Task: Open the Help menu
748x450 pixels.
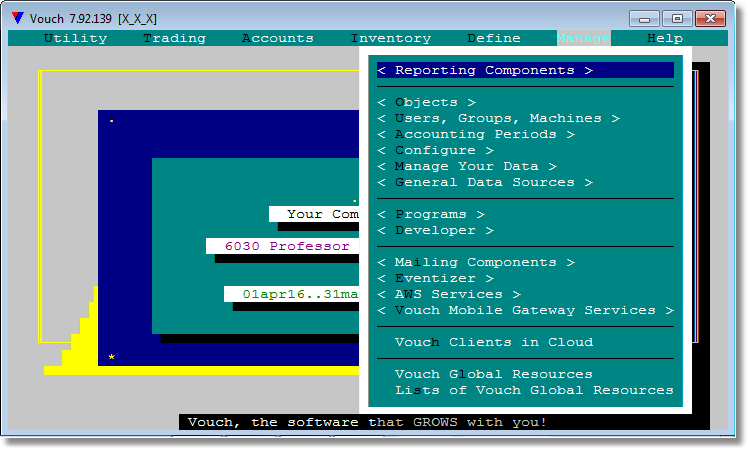Action: 665,38
